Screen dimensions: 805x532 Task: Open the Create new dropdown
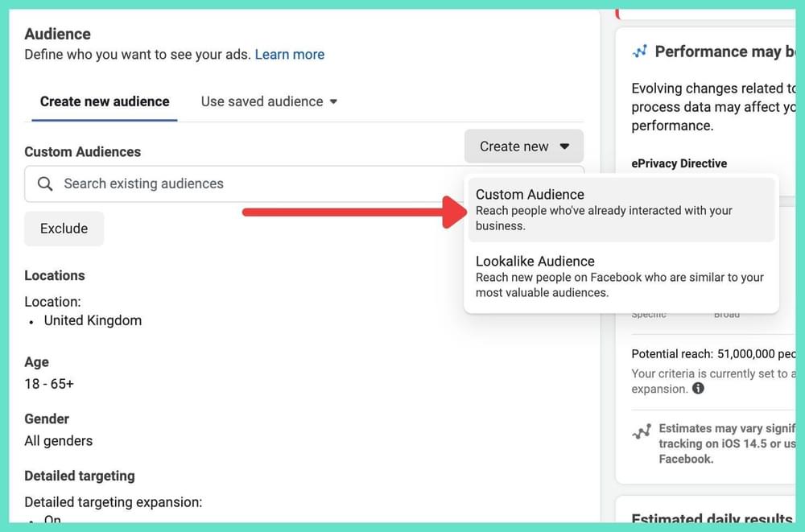[524, 146]
